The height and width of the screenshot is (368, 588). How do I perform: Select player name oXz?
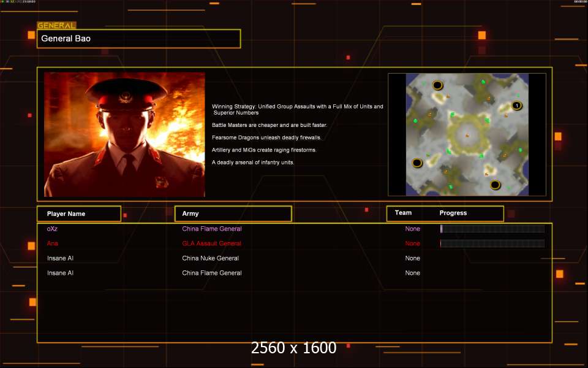[x=52, y=229]
